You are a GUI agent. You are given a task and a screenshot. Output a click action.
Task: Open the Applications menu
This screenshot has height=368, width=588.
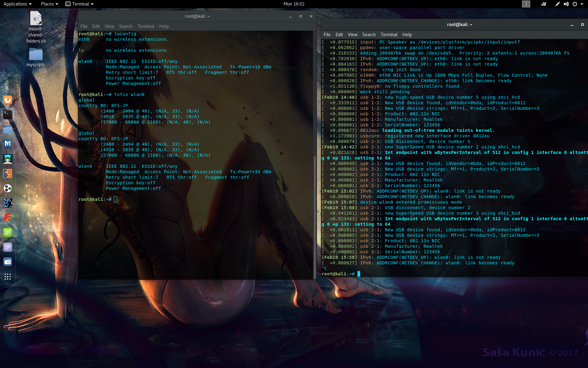17,4
